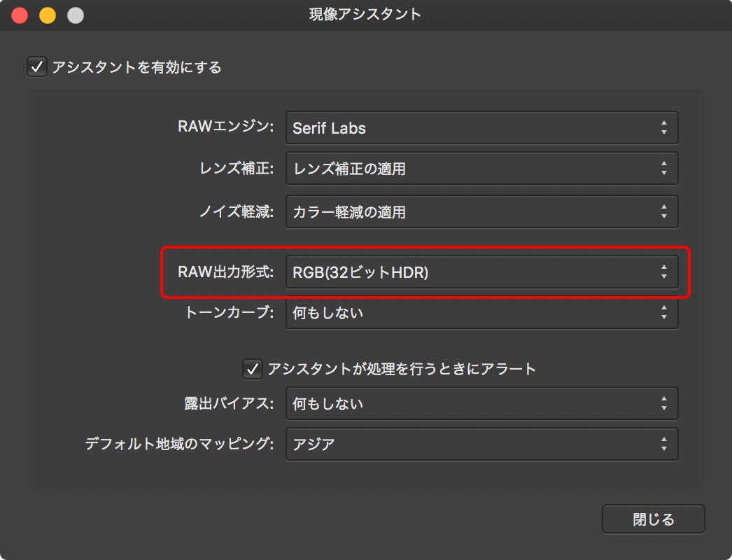The width and height of the screenshot is (732, 560).
Task: Minimize the window with the yellow button
Action: [x=48, y=15]
